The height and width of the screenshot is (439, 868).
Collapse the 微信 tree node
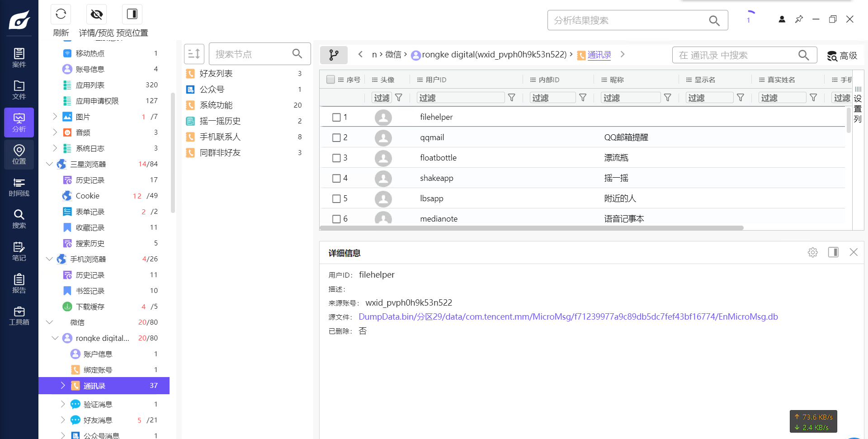[49, 322]
